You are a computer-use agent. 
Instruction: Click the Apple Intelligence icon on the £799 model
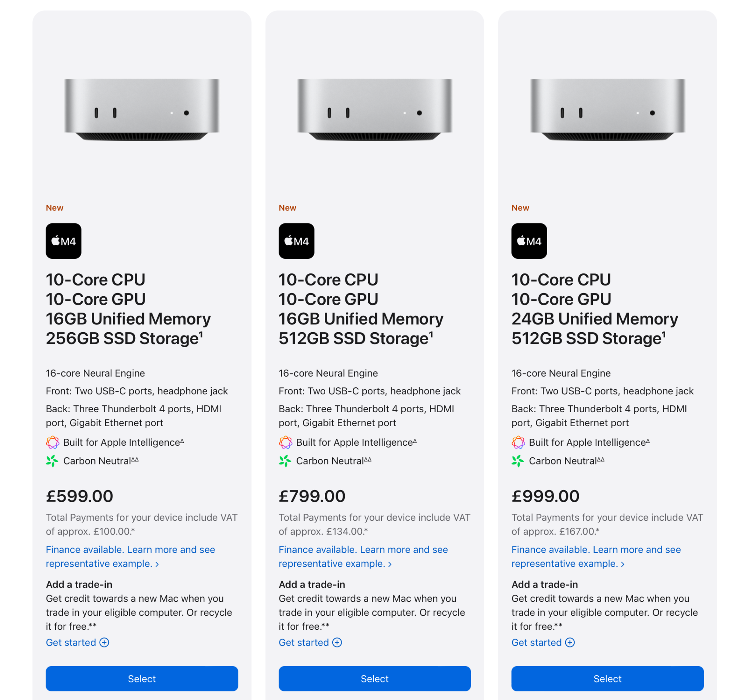[286, 442]
